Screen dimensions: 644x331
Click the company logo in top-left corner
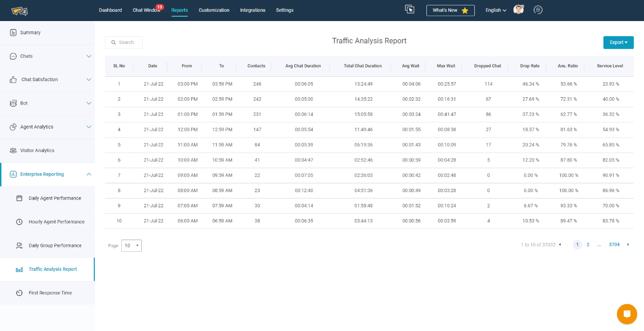click(x=20, y=10)
